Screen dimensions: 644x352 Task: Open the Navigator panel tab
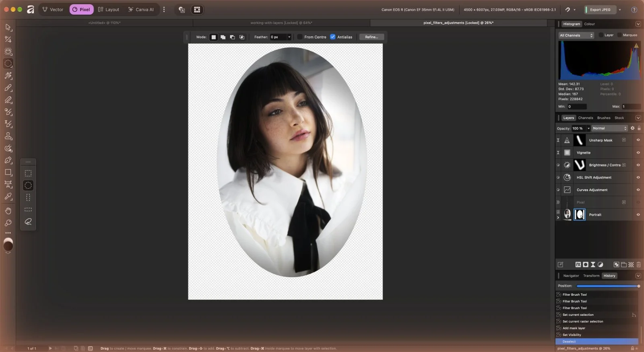pyautogui.click(x=571, y=276)
